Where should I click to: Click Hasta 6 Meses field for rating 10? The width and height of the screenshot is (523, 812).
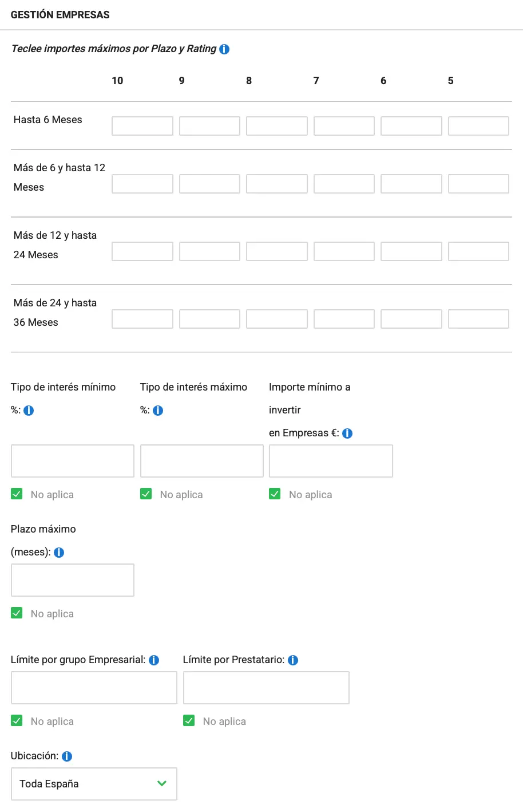point(142,126)
